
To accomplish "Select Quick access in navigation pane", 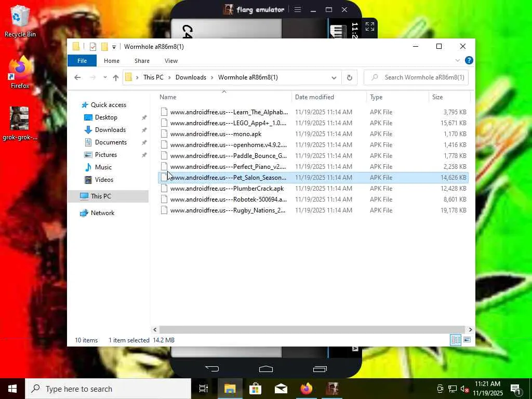I will tap(108, 105).
